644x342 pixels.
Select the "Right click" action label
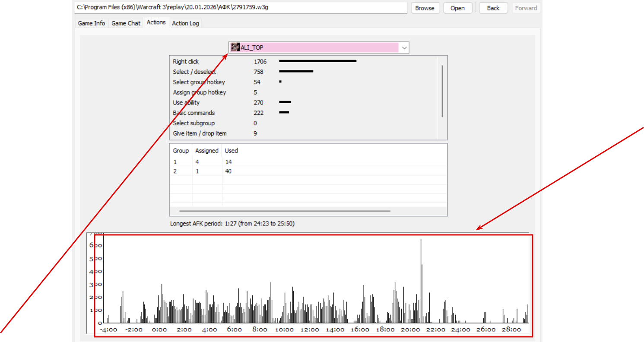[186, 62]
